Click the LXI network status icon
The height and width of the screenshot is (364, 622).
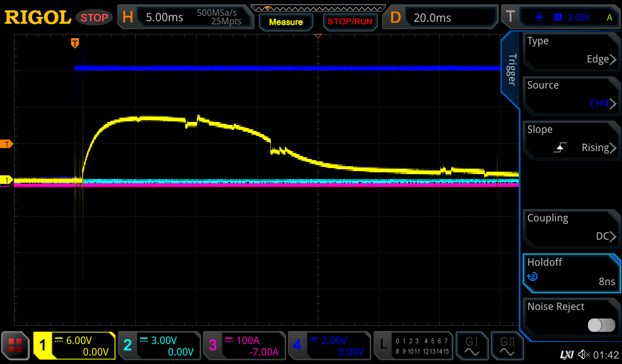coord(566,354)
